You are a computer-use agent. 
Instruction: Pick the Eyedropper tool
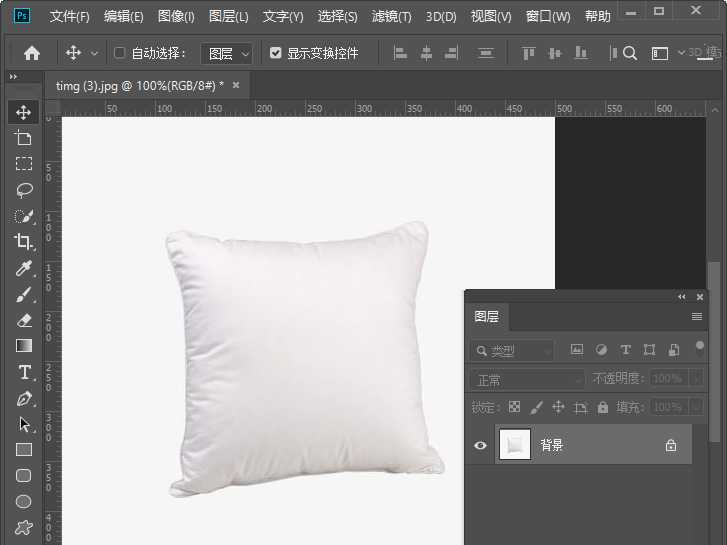click(24, 268)
